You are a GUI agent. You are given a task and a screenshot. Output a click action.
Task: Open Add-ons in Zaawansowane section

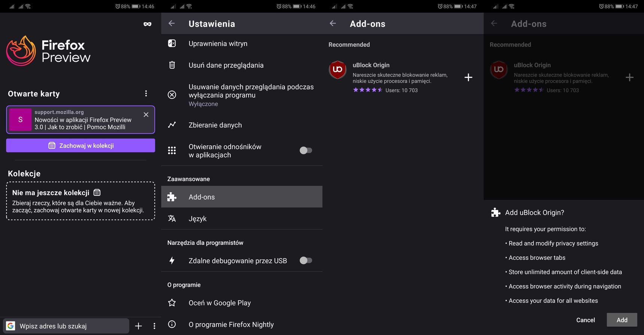pyautogui.click(x=242, y=197)
